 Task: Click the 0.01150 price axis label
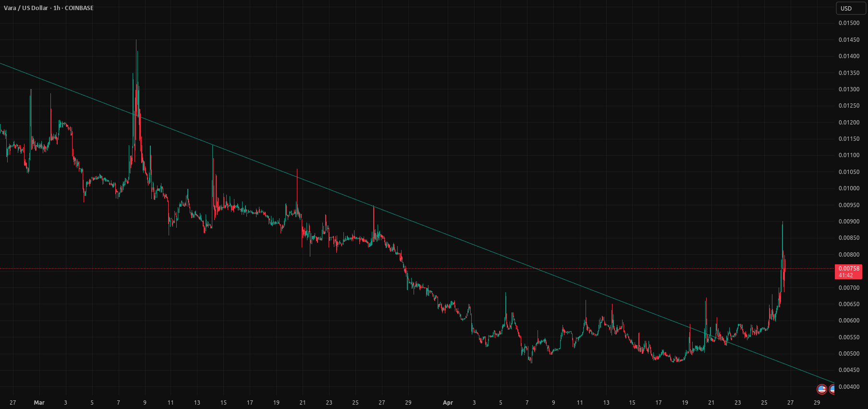click(x=849, y=139)
